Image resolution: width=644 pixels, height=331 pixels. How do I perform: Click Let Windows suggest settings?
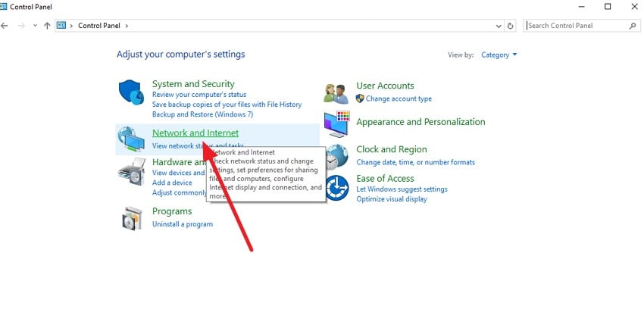coord(402,189)
